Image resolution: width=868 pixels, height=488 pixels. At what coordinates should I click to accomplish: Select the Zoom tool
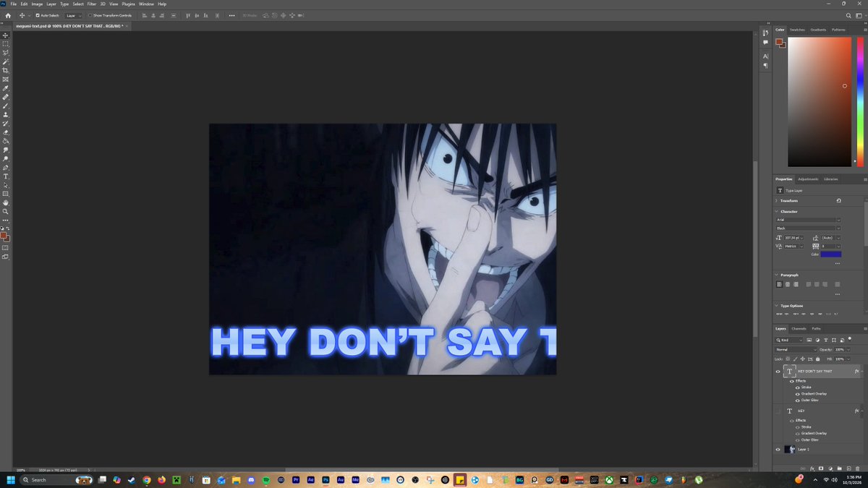coord(6,212)
